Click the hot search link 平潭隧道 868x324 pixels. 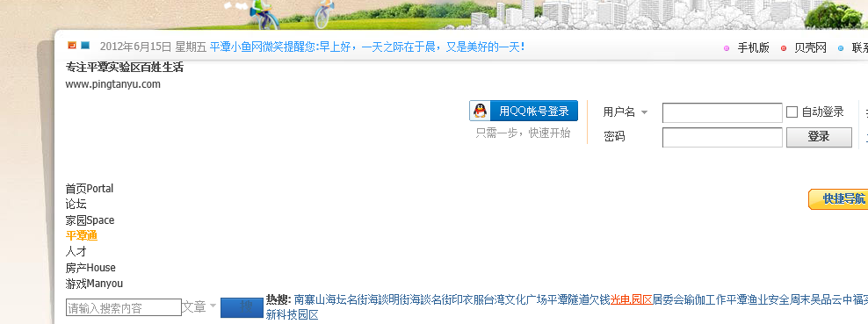(x=568, y=299)
